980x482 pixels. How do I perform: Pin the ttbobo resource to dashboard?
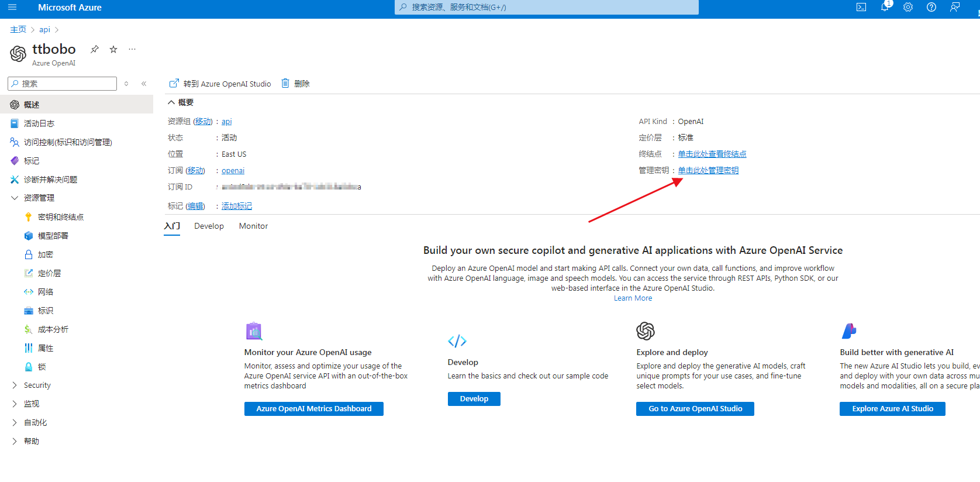pyautogui.click(x=95, y=49)
